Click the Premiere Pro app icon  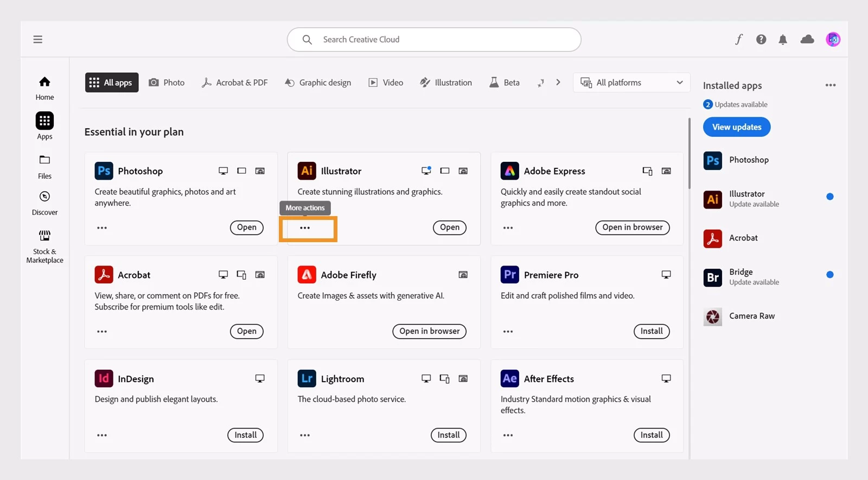point(509,275)
